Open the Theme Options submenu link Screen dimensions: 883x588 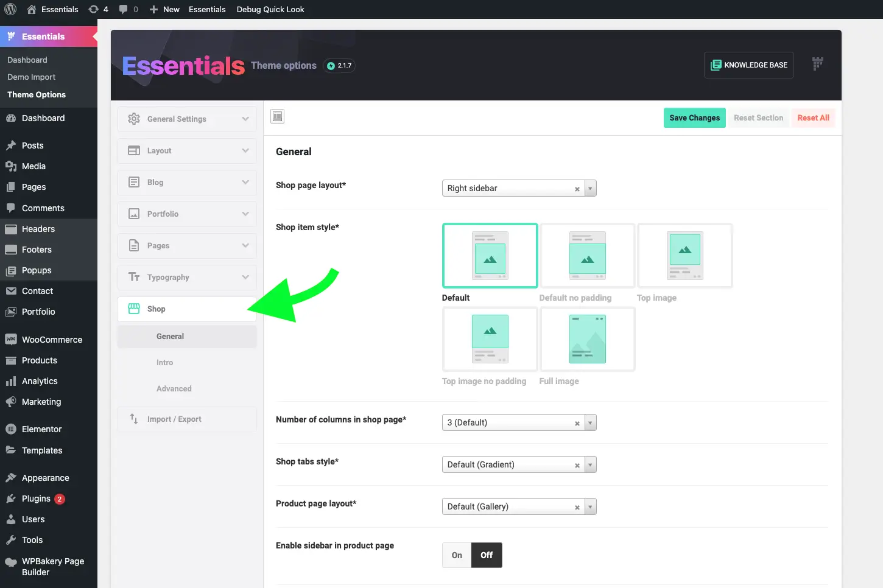tap(37, 94)
